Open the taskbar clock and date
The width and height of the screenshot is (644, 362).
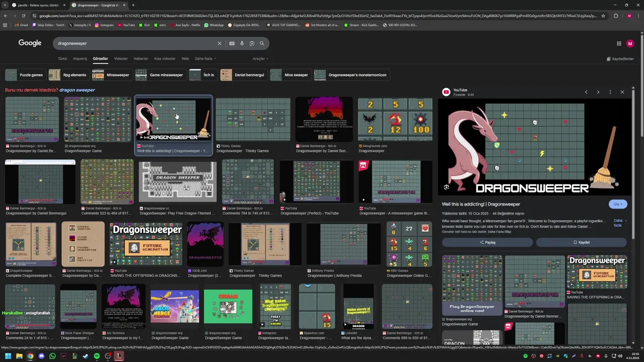pyautogui.click(x=633, y=356)
